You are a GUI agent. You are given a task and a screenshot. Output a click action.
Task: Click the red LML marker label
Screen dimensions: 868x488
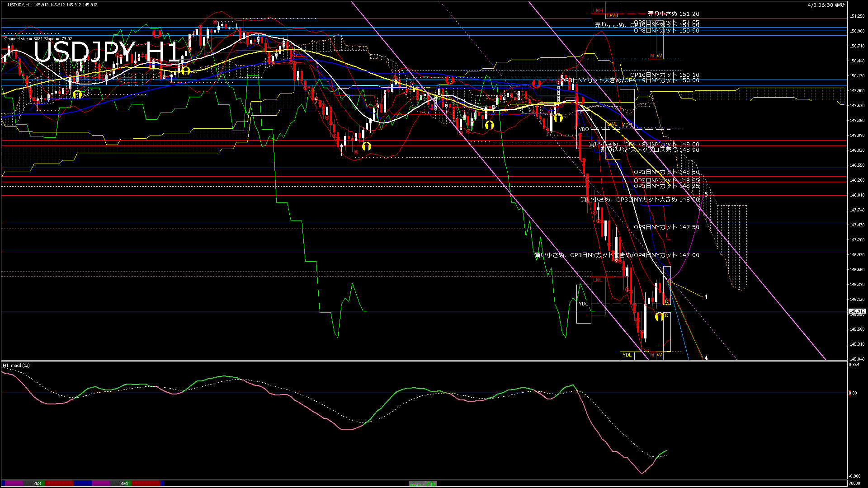tap(598, 280)
